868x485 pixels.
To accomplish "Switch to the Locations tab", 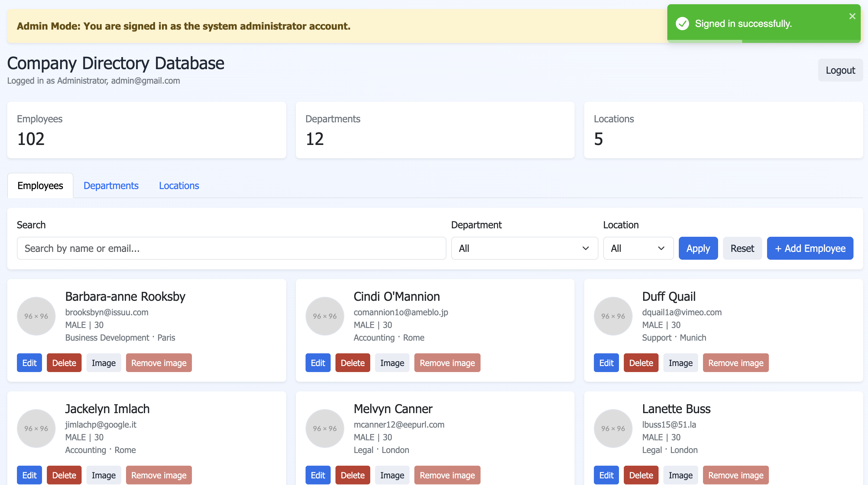I will (179, 186).
